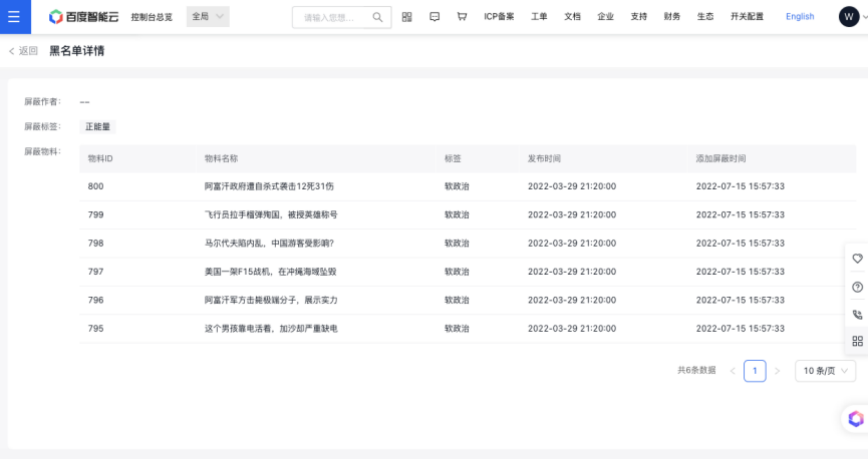This screenshot has width=868, height=459.
Task: Select page 1 in pagination
Action: [x=755, y=371]
